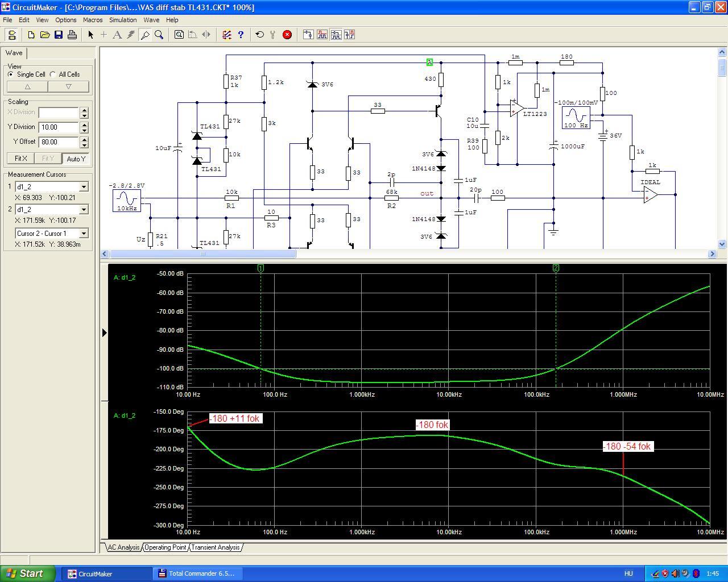Click the Probe tool icon
This screenshot has height=582, width=728.
coord(145,35)
